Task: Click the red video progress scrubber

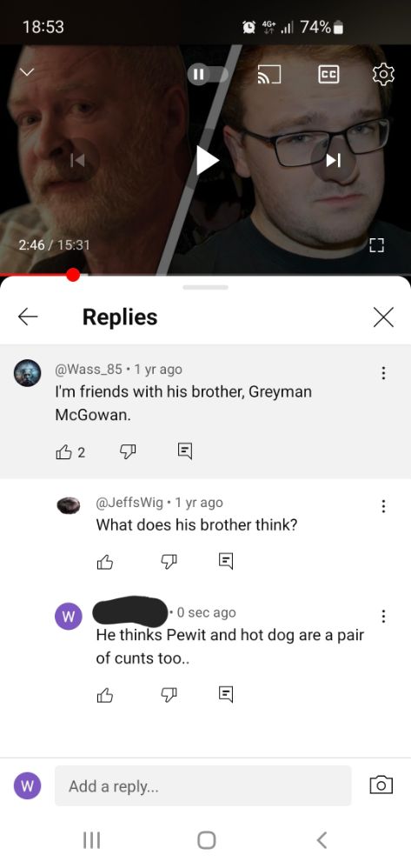Action: click(x=73, y=275)
